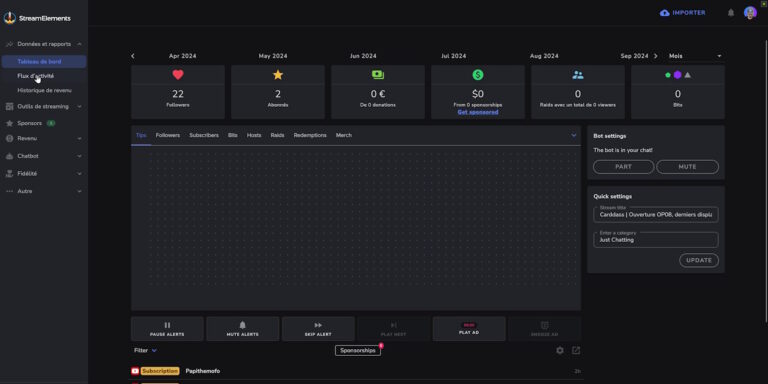
Task: Open the notifications bell
Action: click(x=731, y=13)
